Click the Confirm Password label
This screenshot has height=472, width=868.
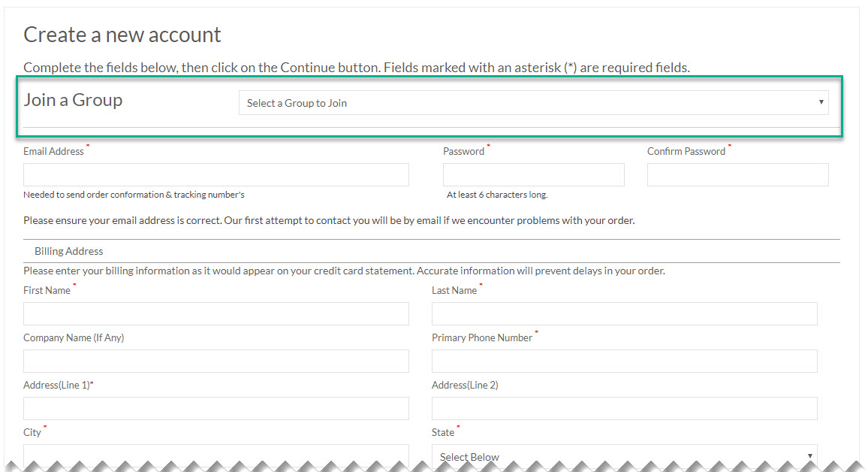pyautogui.click(x=686, y=151)
